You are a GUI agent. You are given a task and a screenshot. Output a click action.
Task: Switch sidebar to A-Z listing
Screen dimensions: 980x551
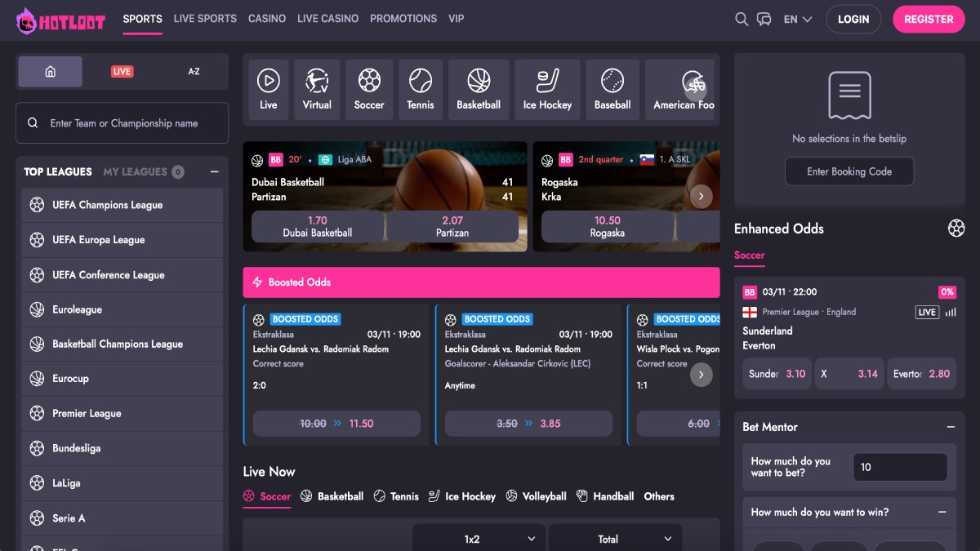point(194,72)
